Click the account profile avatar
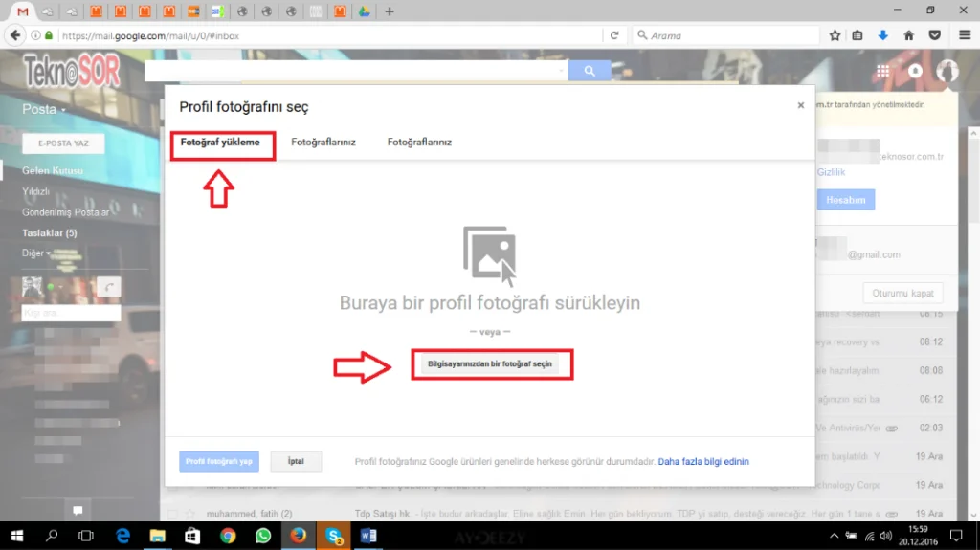980x550 pixels. tap(947, 71)
